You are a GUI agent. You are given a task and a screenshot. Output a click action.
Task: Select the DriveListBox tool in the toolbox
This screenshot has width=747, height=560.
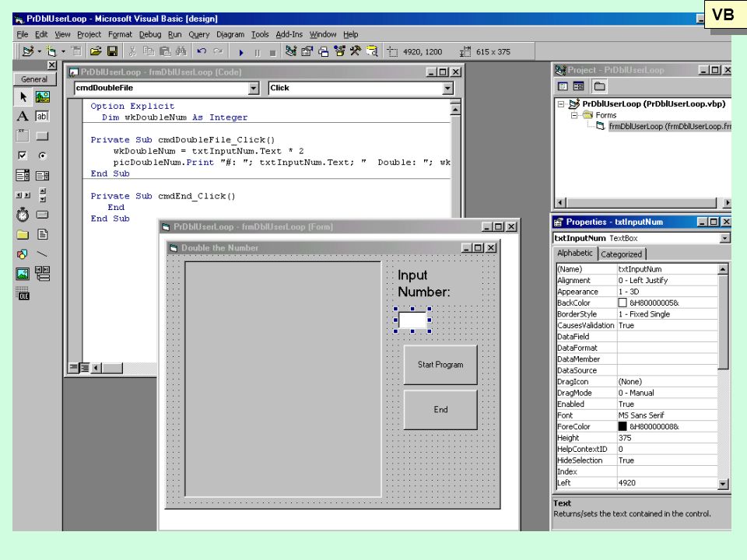42,215
